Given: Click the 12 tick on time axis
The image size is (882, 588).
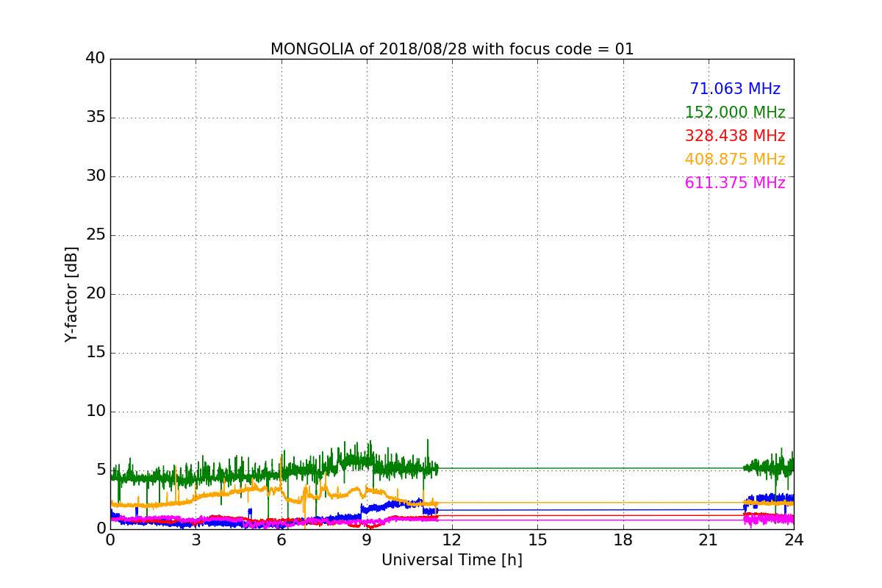Looking at the screenshot, I should click(452, 539).
